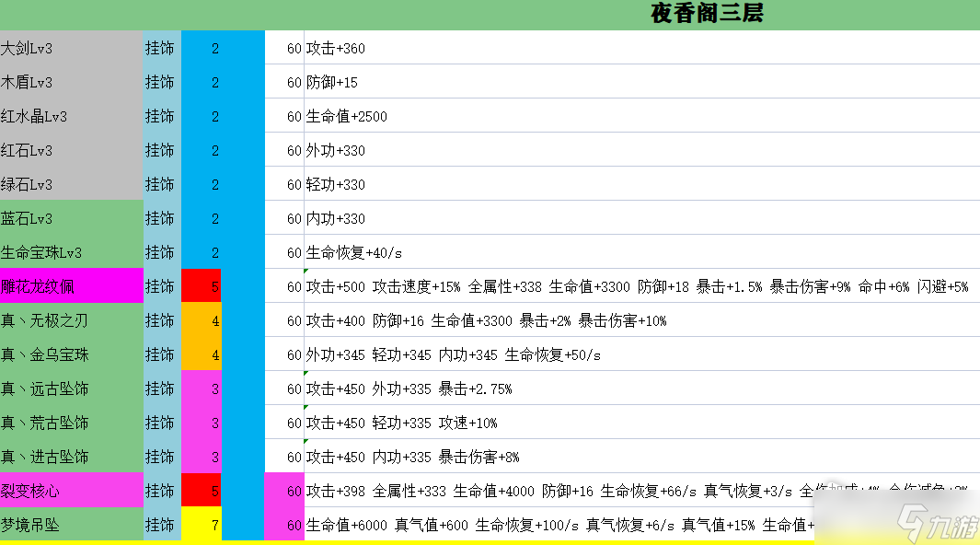
Task: Click the blue 2 cell in 绿石Lv3 row
Action: tap(202, 184)
